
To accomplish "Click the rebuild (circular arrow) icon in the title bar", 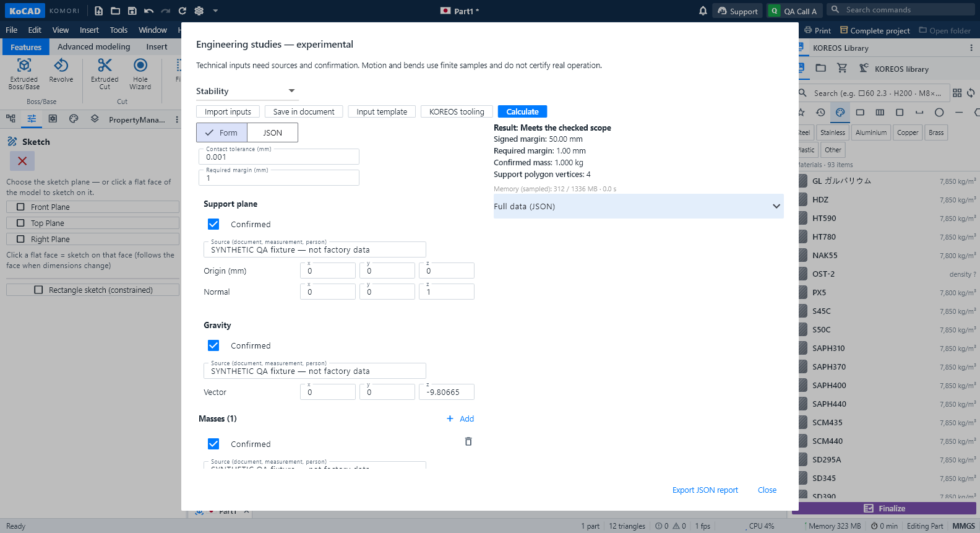I will coord(182,11).
